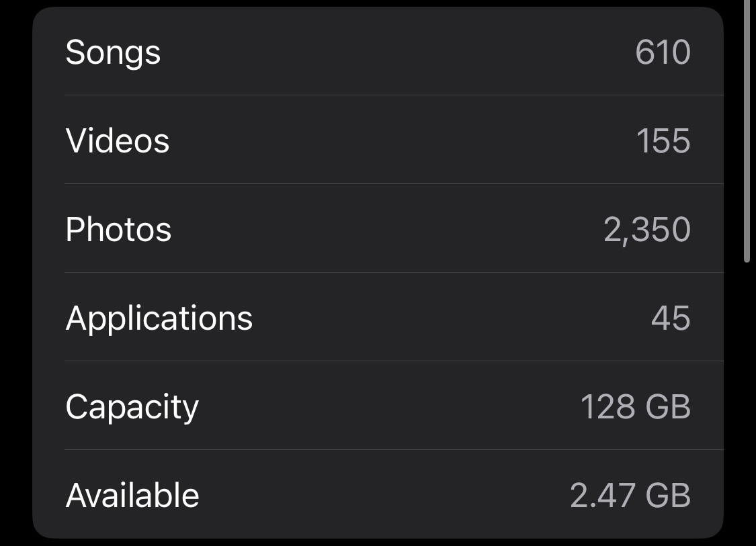Select the Capacity row label

click(x=132, y=408)
